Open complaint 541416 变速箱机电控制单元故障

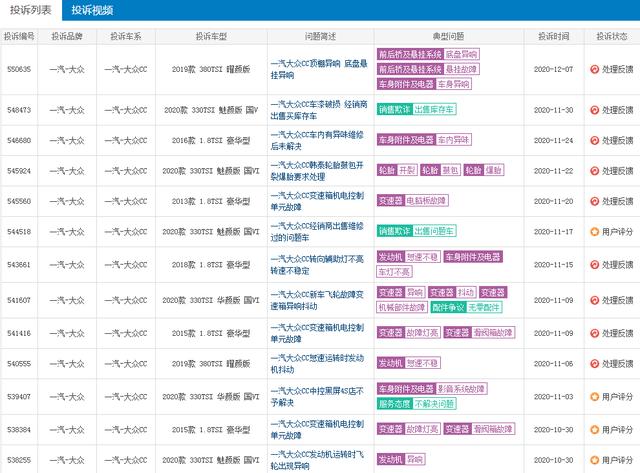(x=317, y=333)
